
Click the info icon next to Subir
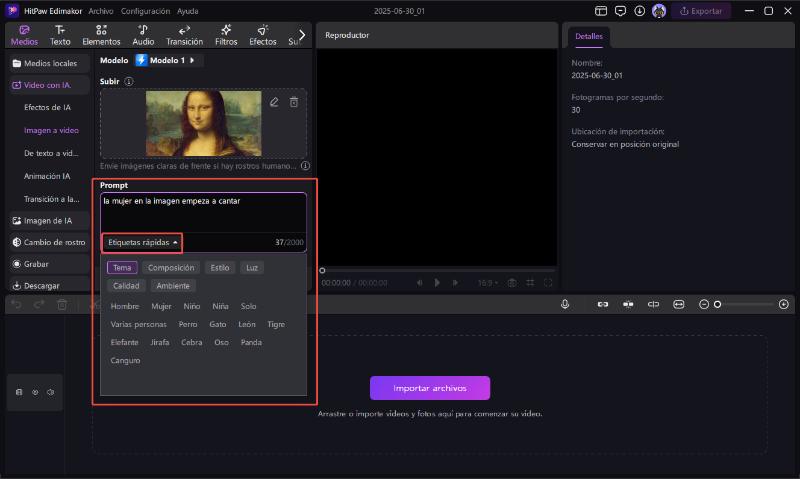click(x=129, y=82)
